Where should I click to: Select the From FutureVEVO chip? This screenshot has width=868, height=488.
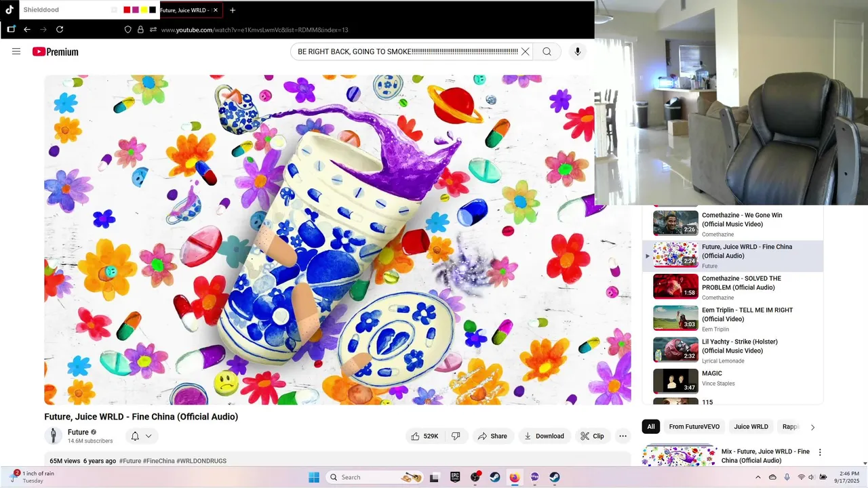tap(694, 426)
